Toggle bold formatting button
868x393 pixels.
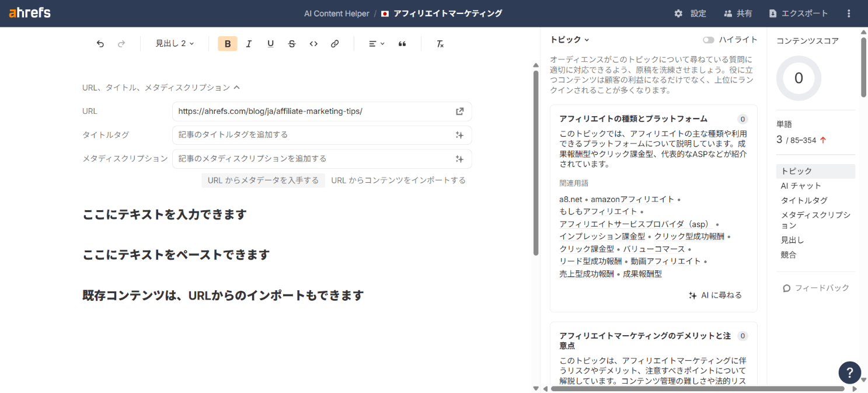[228, 44]
